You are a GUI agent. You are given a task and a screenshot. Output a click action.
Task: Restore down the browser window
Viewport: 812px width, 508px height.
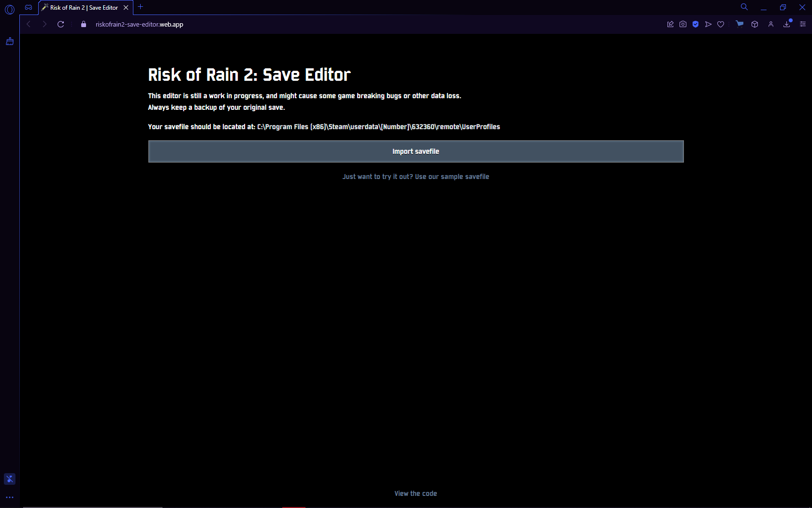(x=783, y=7)
